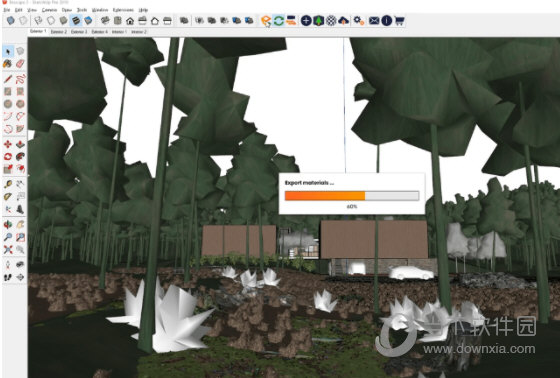Choose the Position Camera tool
This screenshot has height=378, width=560.
(8, 265)
